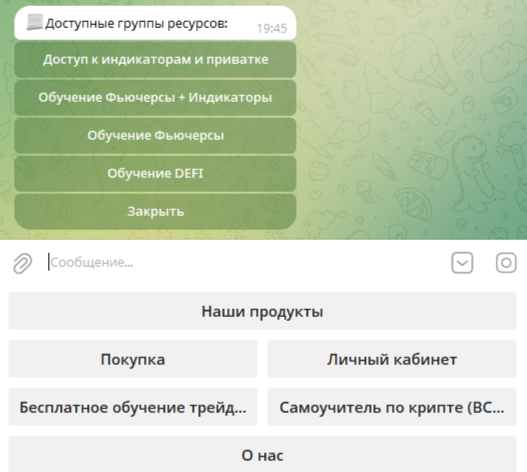Click the 'Закрыть' inline button
Screen dimensions: 527x472
[x=155, y=212]
